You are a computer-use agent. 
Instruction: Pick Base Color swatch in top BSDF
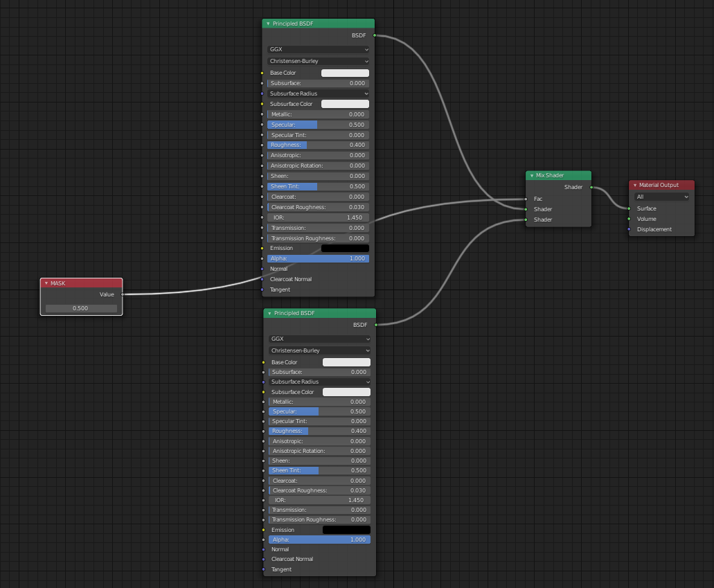[345, 73]
